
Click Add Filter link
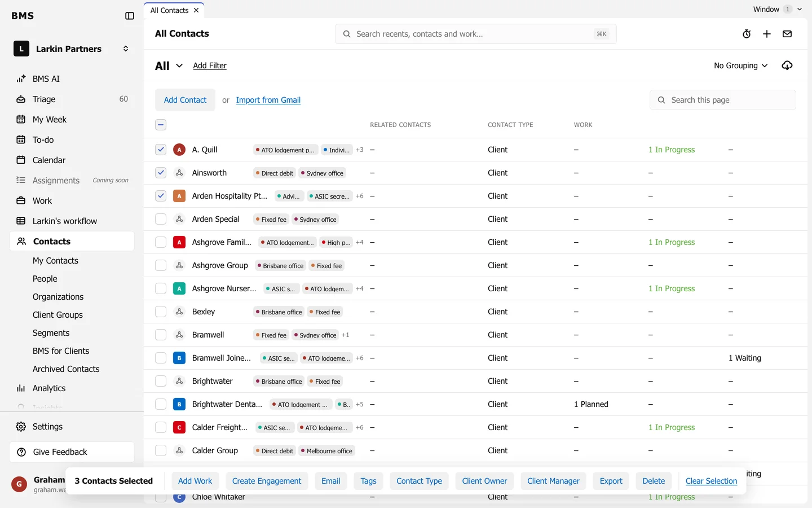click(210, 65)
